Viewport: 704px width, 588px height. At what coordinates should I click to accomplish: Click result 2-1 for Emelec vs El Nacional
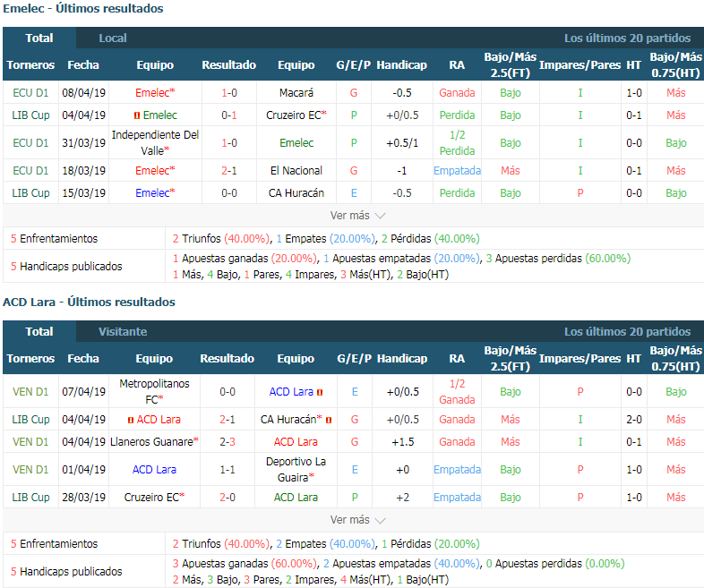pyautogui.click(x=229, y=171)
